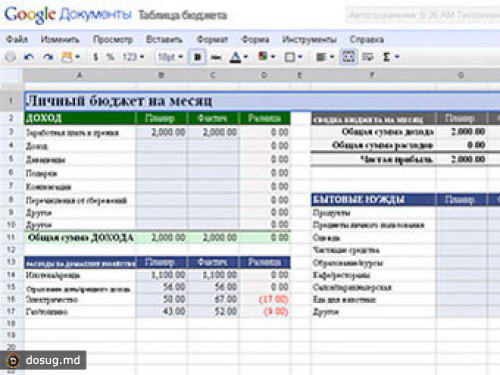Click the 43.00 cell in row 17
The height and width of the screenshot is (375, 500).
[x=161, y=312]
